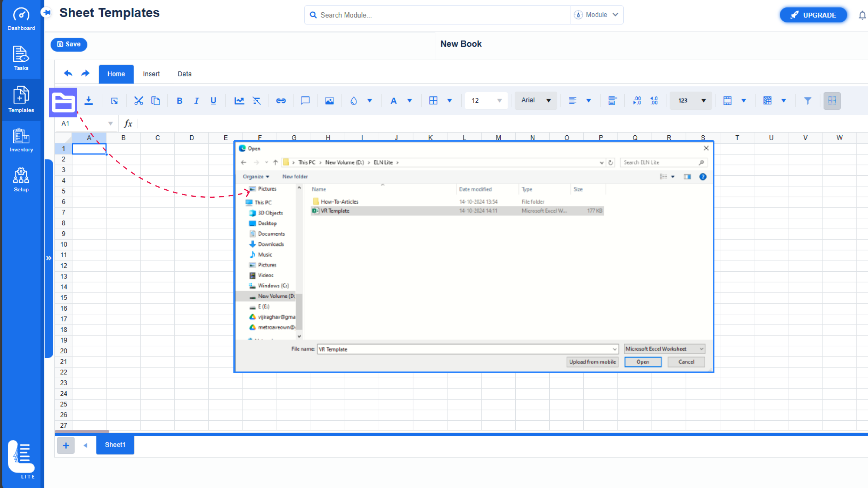Click the Copy icon in toolbar

click(156, 101)
